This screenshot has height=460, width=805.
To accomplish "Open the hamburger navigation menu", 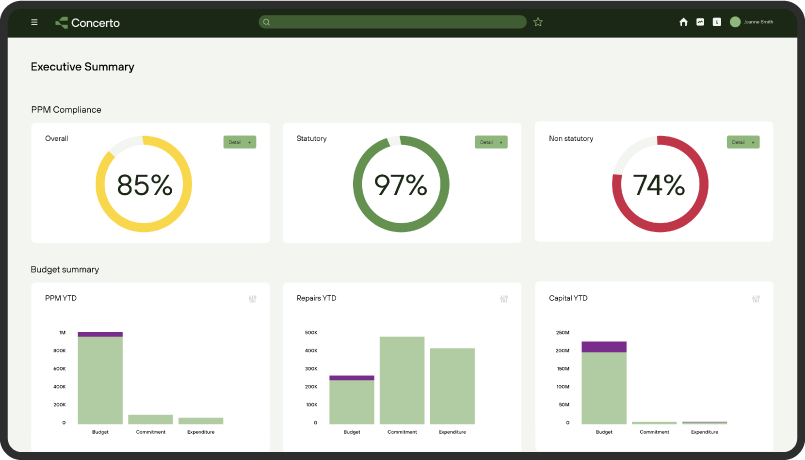I will (x=35, y=22).
